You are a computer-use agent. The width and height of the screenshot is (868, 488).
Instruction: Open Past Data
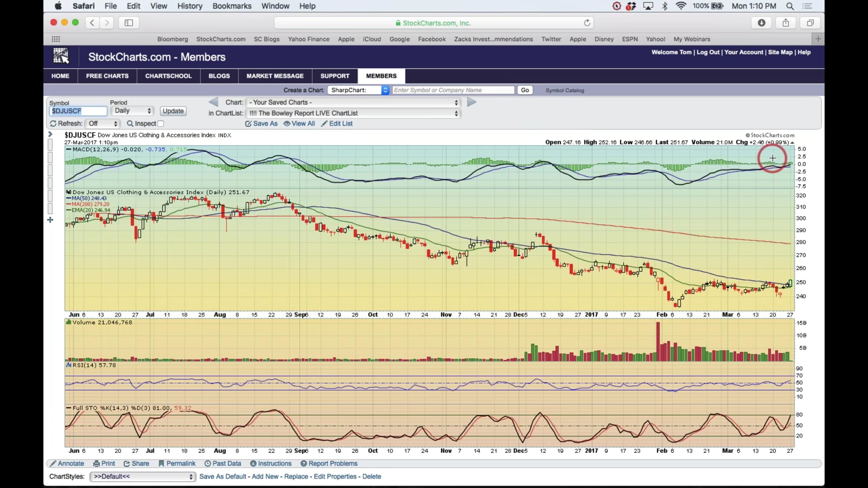point(223,463)
